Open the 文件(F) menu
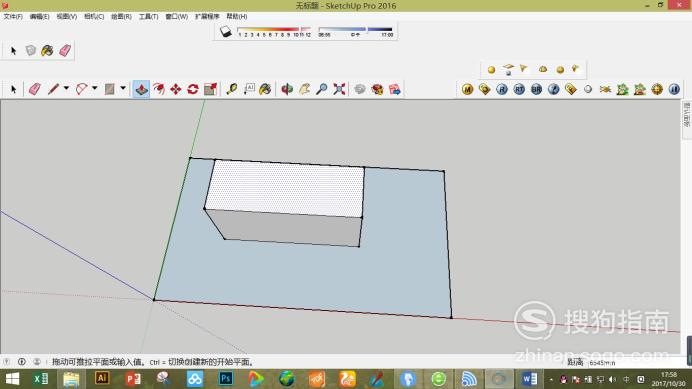692x389 pixels. pyautogui.click(x=13, y=16)
